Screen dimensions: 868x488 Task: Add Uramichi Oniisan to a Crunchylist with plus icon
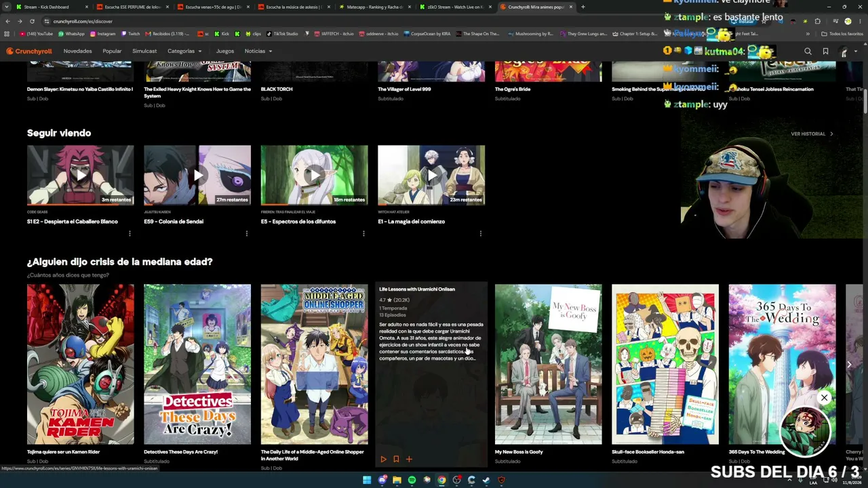[x=409, y=459]
